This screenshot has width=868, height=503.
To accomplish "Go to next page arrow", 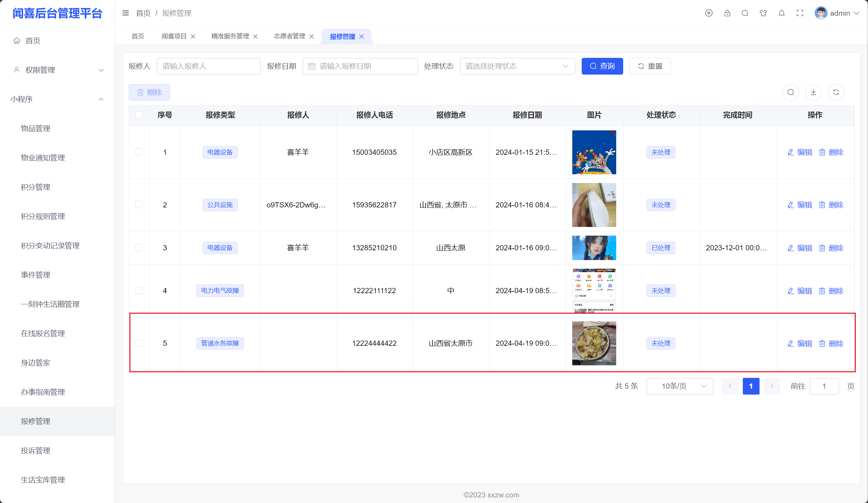I will click(x=772, y=386).
